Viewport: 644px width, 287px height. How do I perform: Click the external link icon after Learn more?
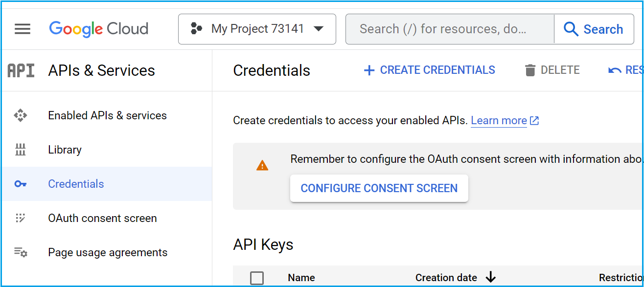[534, 121]
